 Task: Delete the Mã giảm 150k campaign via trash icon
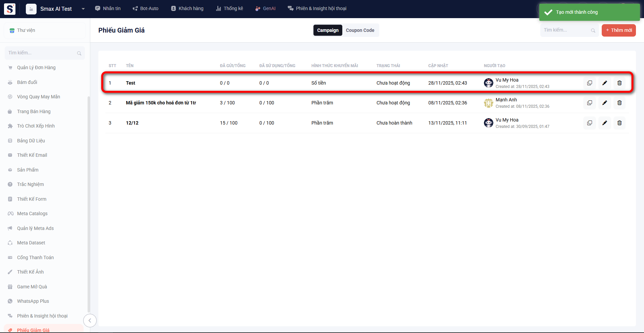(x=619, y=103)
